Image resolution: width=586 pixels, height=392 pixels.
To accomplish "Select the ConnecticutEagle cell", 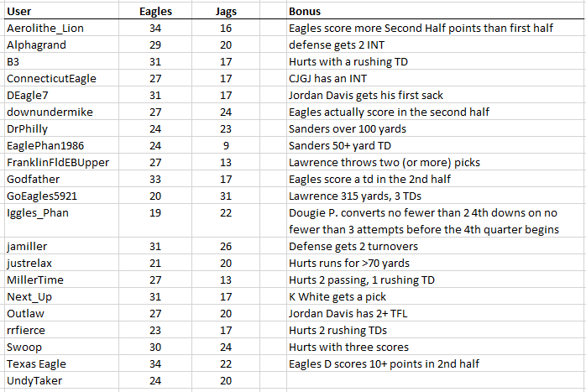I will pyautogui.click(x=51, y=78).
